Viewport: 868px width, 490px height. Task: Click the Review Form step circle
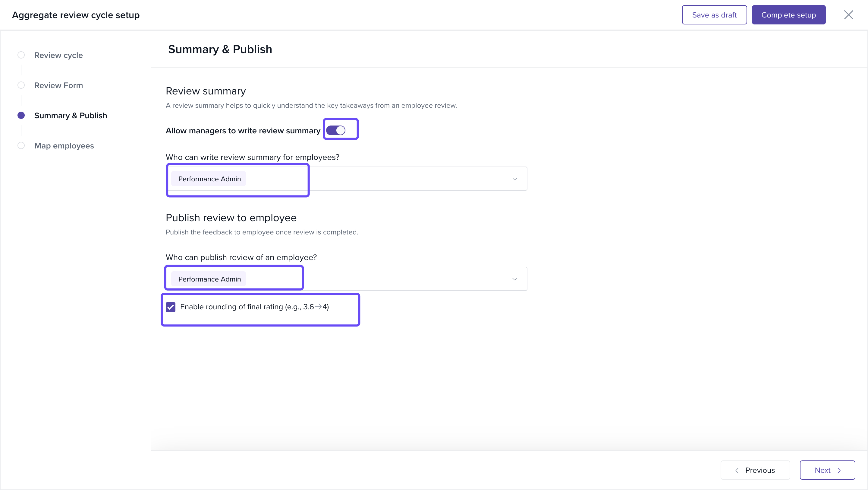point(21,85)
